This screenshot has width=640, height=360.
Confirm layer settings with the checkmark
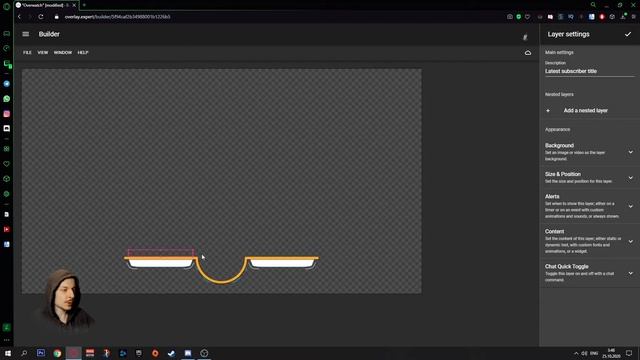[628, 34]
